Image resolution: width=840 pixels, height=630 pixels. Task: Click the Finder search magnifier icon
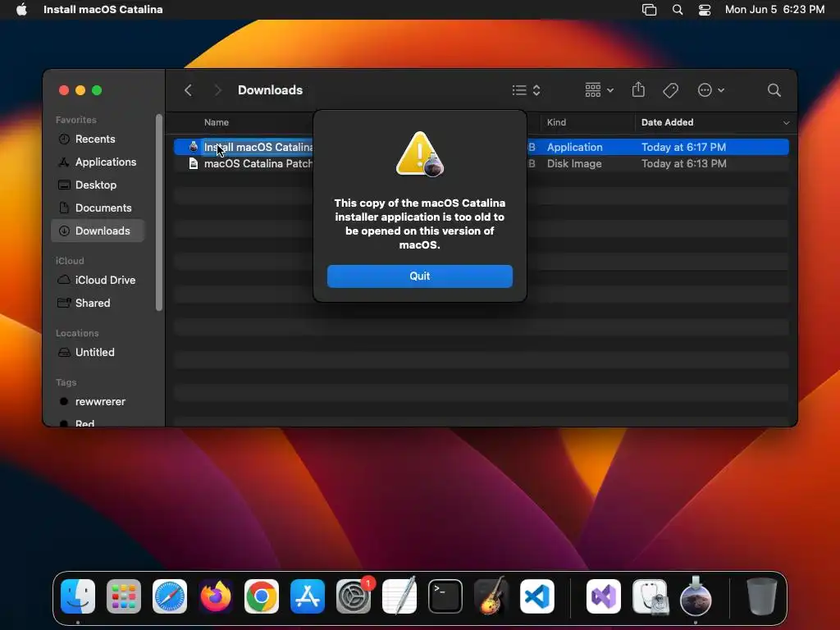[x=774, y=90]
